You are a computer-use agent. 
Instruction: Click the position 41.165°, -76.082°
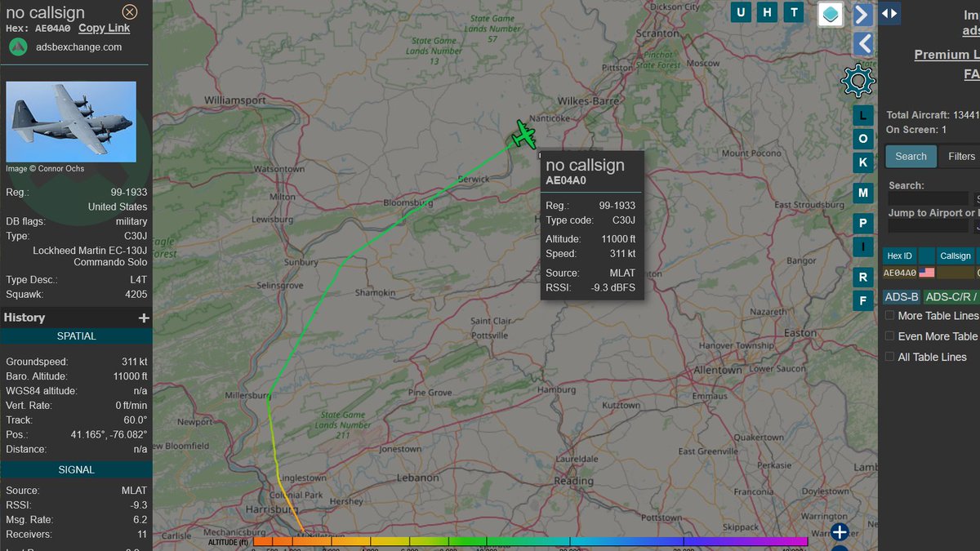coord(107,435)
